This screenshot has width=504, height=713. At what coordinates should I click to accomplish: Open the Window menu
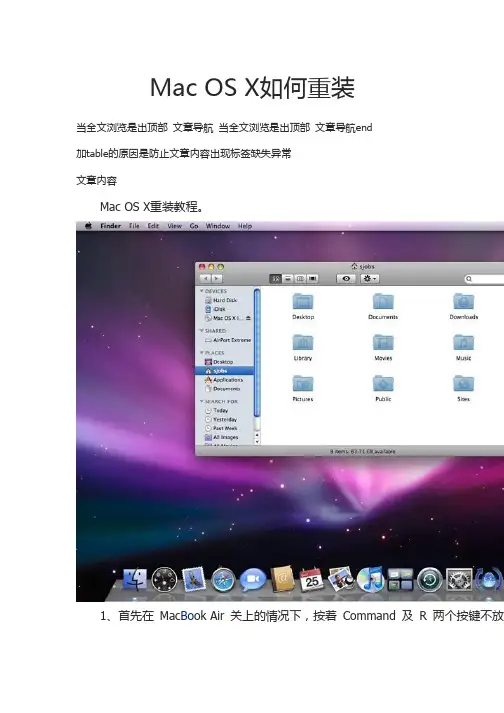tap(218, 226)
